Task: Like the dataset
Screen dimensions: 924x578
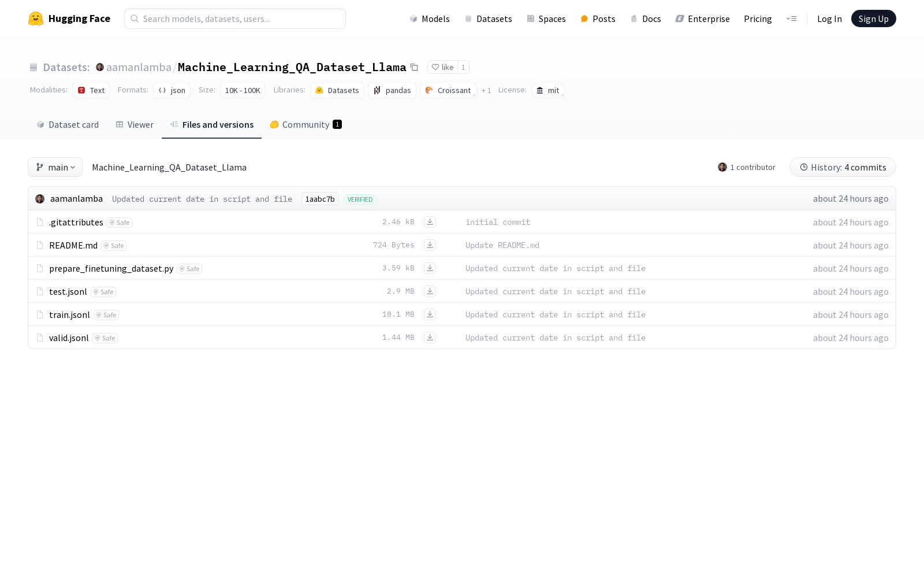Action: point(444,67)
